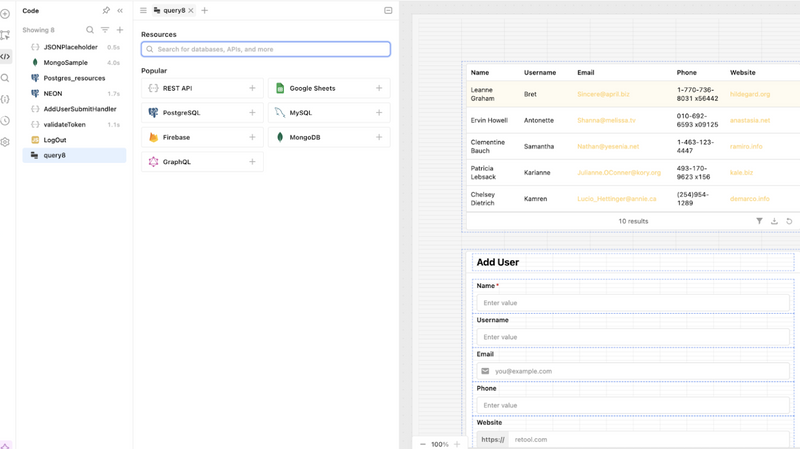800x449 pixels.
Task: Open the Component tree icon in left rail
Action: pyautogui.click(x=5, y=35)
